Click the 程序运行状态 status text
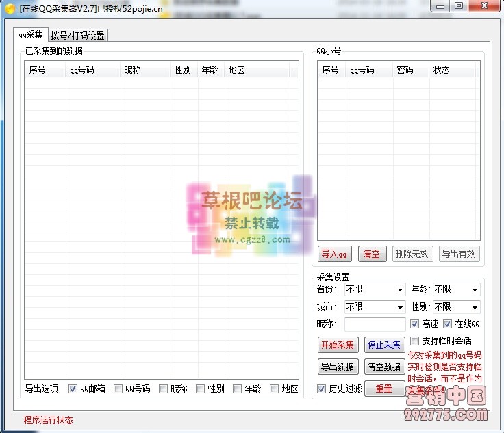Viewport: 504px width, 433px height. pyautogui.click(x=48, y=420)
